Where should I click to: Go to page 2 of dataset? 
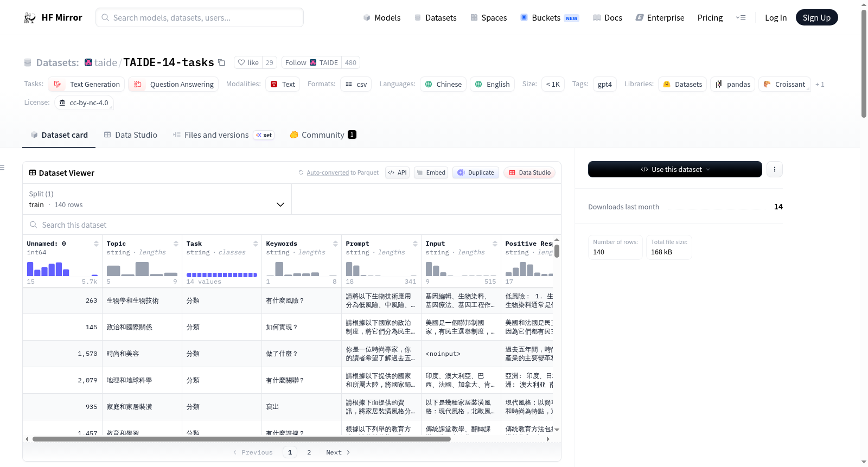pos(309,452)
